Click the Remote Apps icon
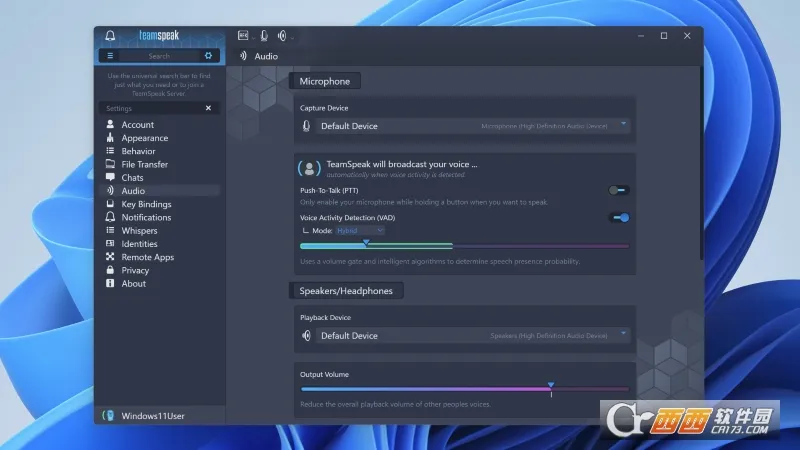This screenshot has height=450, width=800. 110,257
